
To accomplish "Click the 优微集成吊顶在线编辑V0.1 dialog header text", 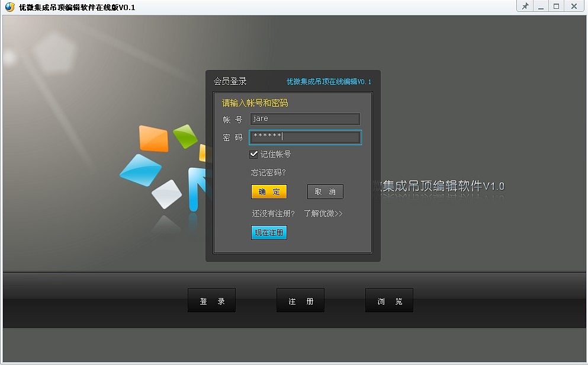I will click(x=329, y=82).
